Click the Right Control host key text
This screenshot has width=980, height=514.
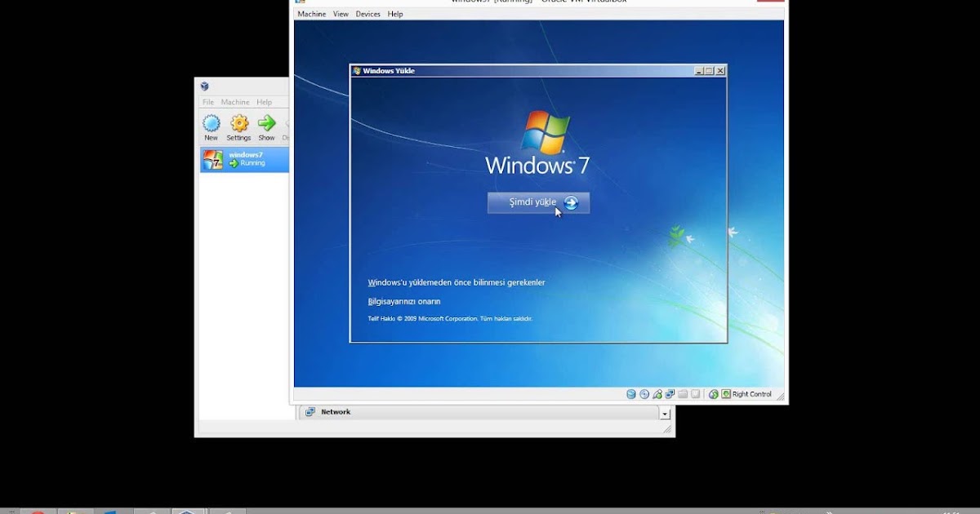click(x=751, y=394)
